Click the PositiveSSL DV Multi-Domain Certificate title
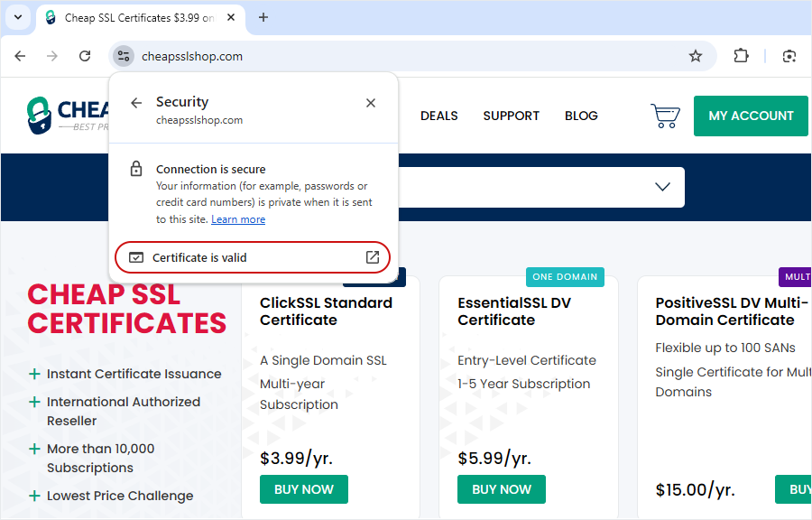Viewport: 812px width, 520px height. point(732,311)
